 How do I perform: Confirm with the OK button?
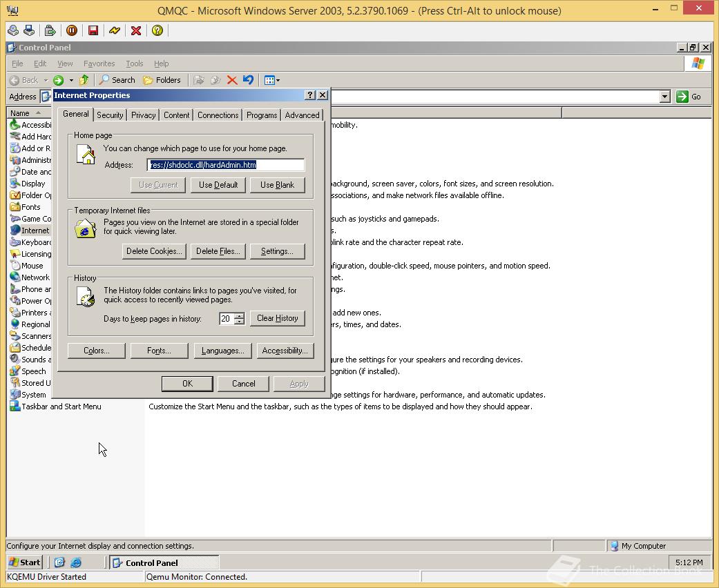point(187,384)
